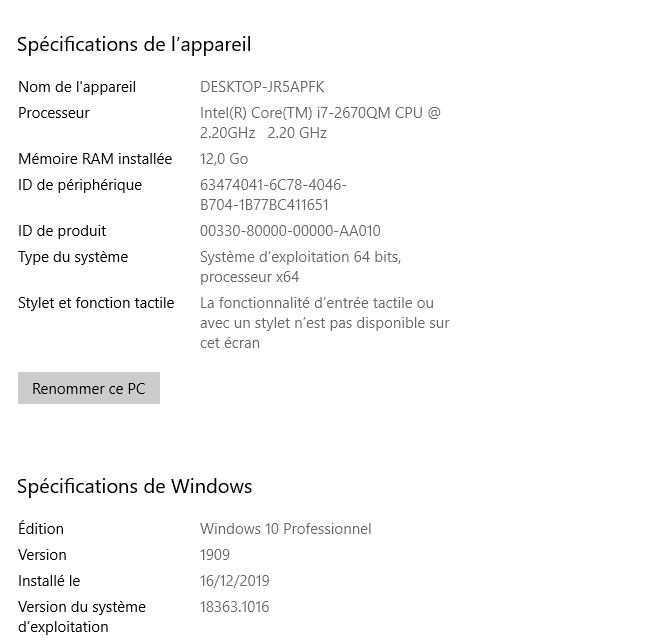Viewport: 658px width, 640px height.
Task: Click the version number 1909
Action: point(215,555)
